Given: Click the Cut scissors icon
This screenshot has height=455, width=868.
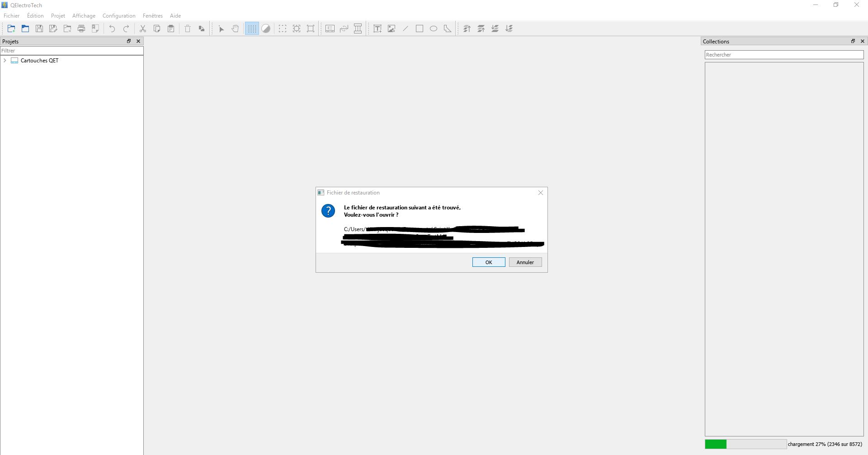Looking at the screenshot, I should tap(143, 28).
